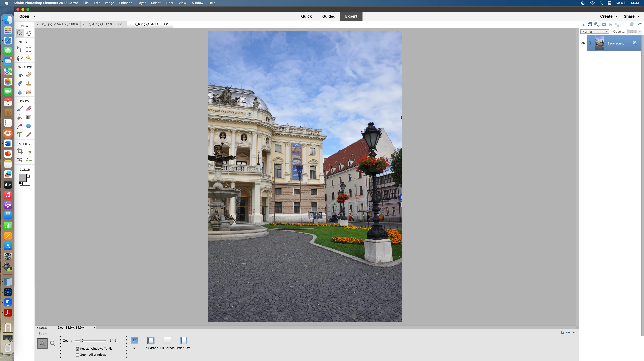The width and height of the screenshot is (644, 361).
Task: Select the Lasso tool
Action: click(x=20, y=58)
